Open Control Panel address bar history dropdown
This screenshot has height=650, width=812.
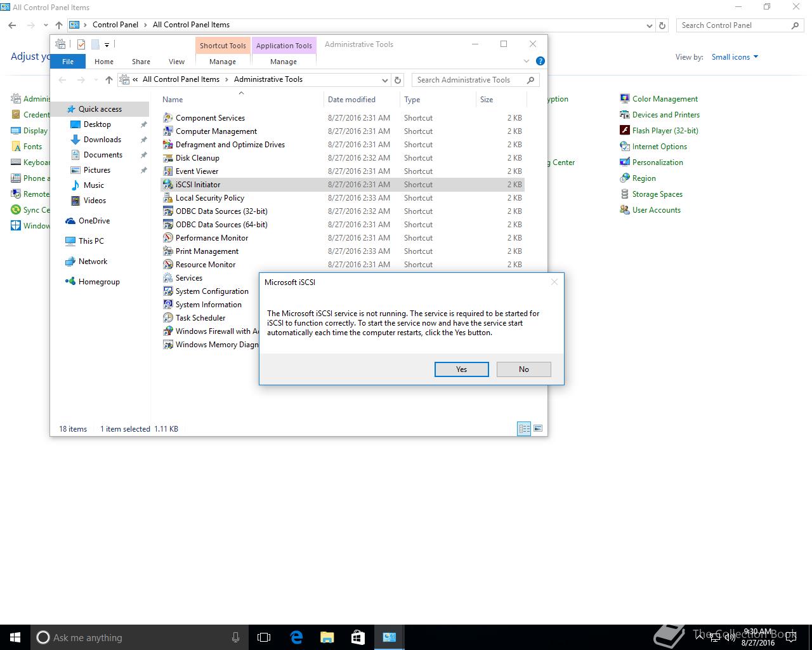[649, 25]
